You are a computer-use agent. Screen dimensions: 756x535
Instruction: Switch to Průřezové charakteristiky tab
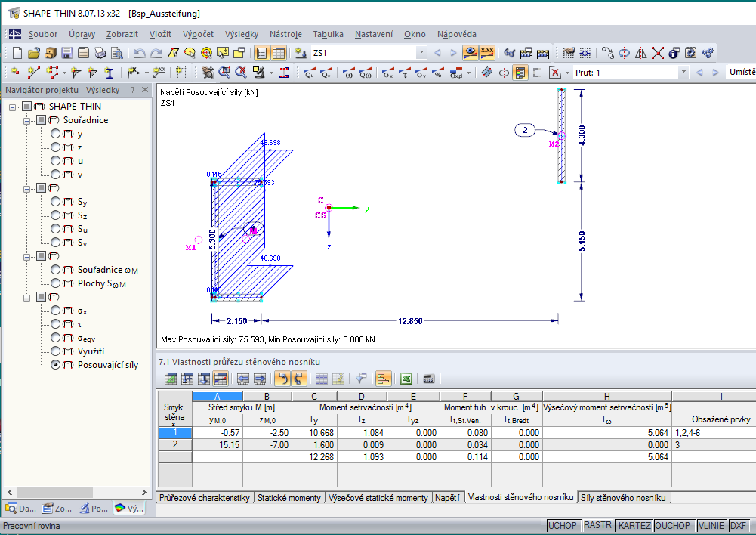coord(205,498)
